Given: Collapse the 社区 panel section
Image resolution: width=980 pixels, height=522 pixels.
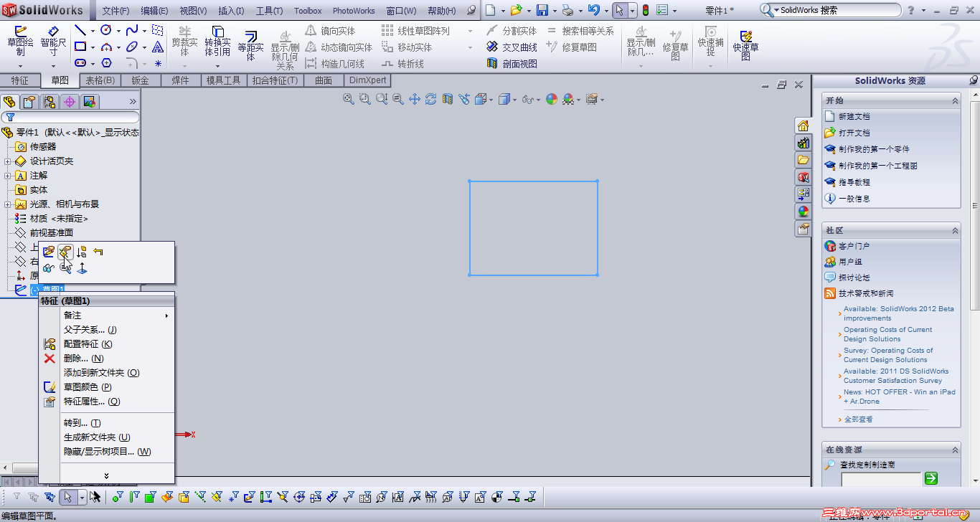Looking at the screenshot, I should click(x=955, y=230).
